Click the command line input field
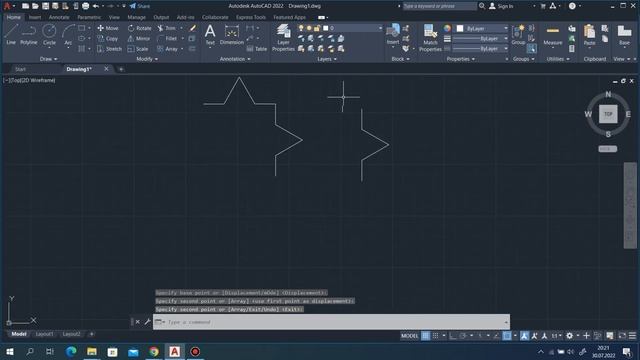The width and height of the screenshot is (640, 360). [x=331, y=322]
